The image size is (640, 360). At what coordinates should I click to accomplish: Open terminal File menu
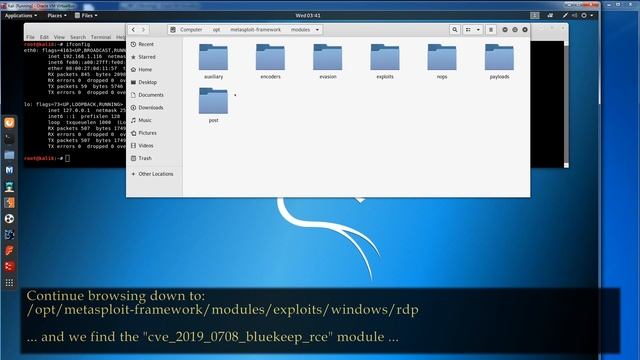point(30,37)
